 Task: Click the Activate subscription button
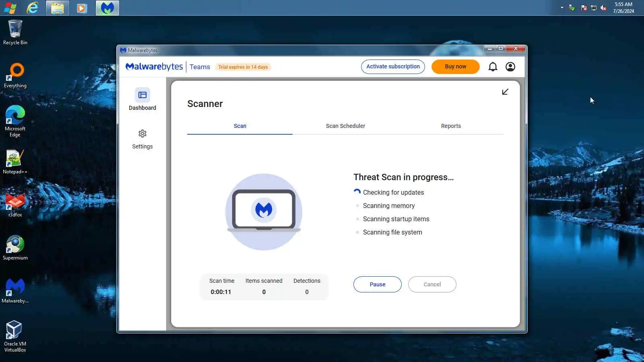(393, 67)
